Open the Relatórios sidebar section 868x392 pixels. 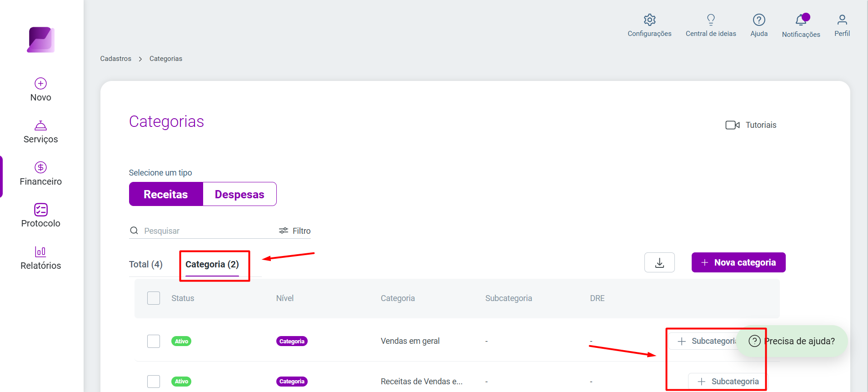coord(41,258)
